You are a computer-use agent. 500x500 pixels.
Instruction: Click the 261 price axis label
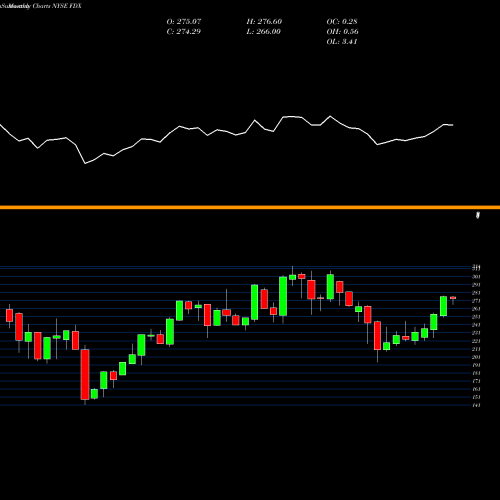coord(476,309)
